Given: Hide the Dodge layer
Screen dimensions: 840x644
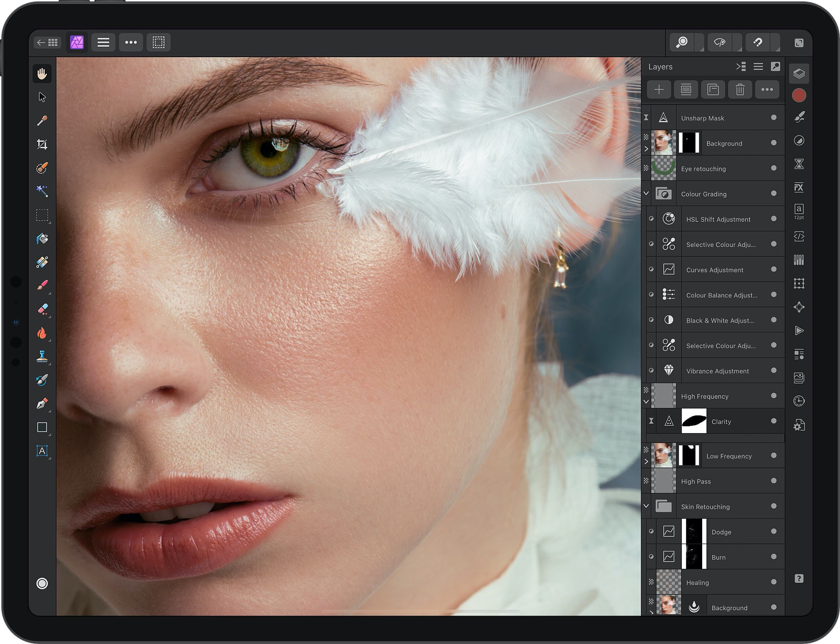Looking at the screenshot, I should click(x=773, y=532).
